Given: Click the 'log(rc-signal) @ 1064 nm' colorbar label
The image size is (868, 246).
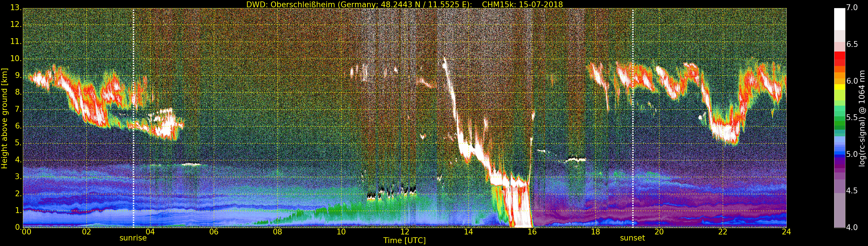Looking at the screenshot, I should 862,118.
